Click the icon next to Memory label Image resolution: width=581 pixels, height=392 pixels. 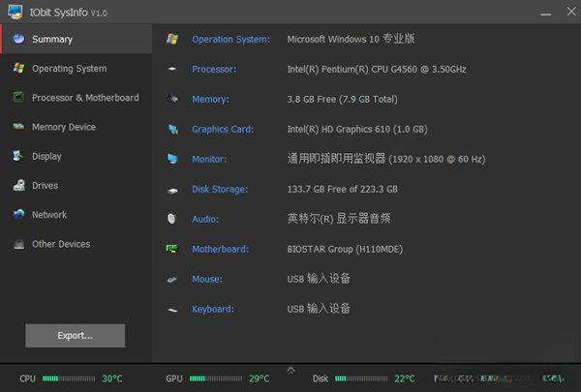pos(172,99)
